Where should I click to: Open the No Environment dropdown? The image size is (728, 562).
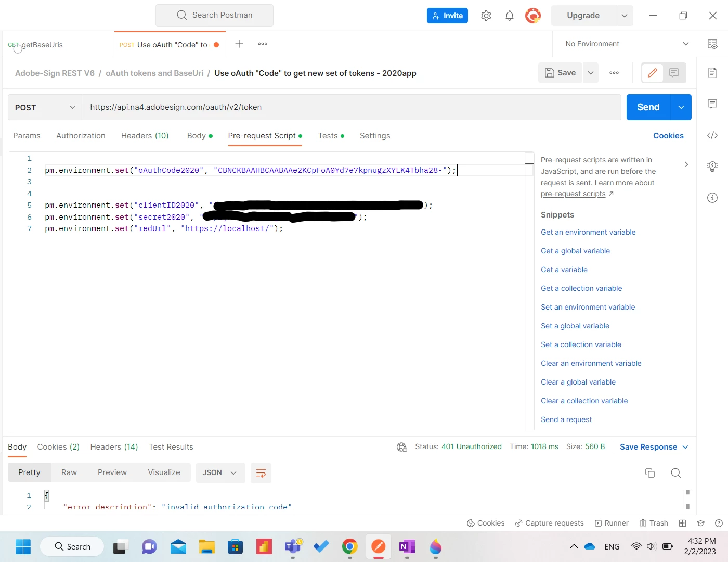coord(627,44)
